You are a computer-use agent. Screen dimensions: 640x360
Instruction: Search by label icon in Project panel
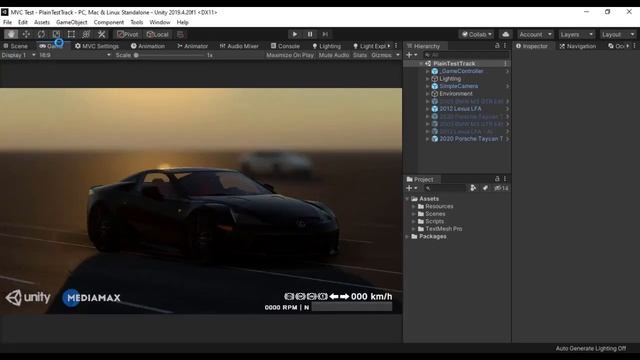(485, 188)
